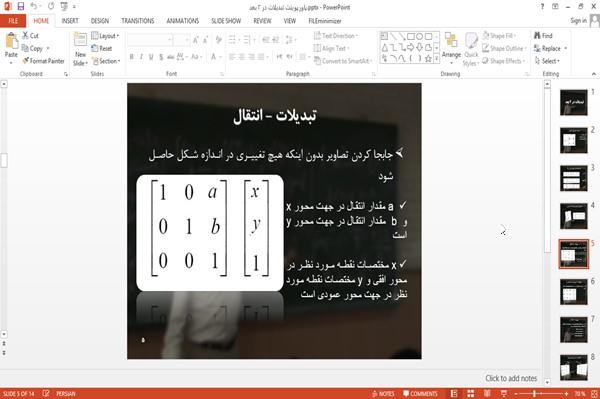Click the zoom in plus button
Viewport: 600px width, 399px height.
566,394
